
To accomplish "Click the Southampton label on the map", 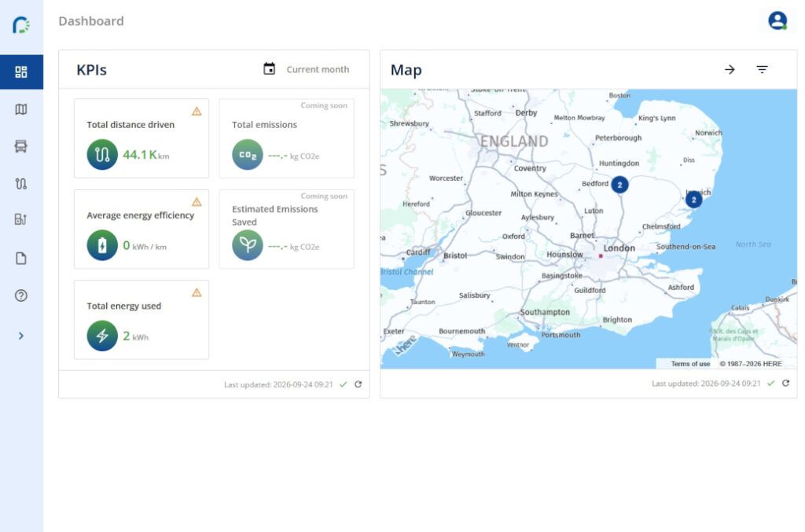I will [x=545, y=312].
